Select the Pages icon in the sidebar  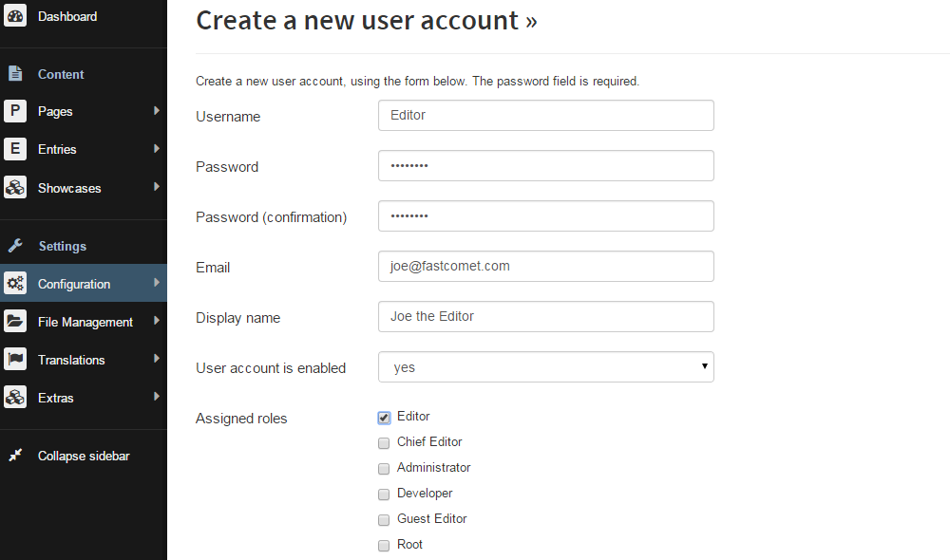[15, 111]
